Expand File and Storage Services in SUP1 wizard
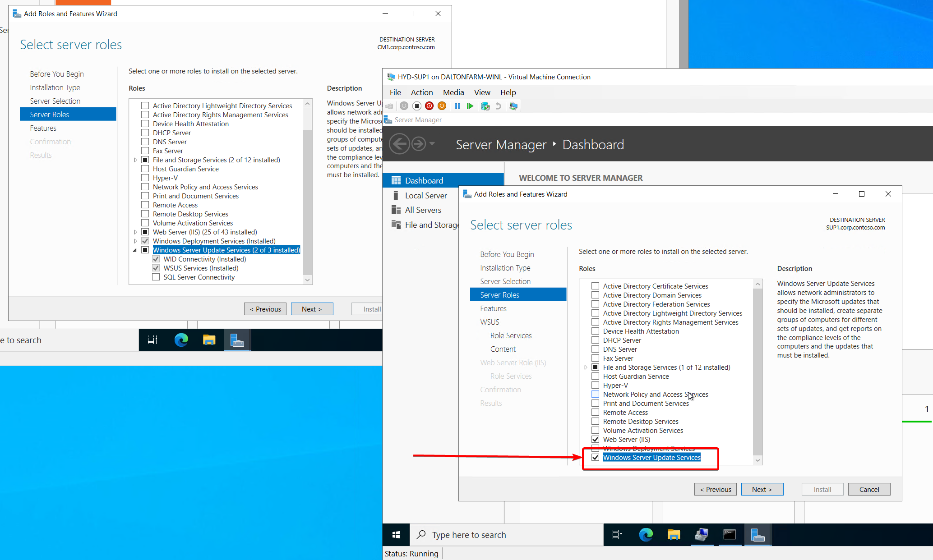This screenshot has width=933, height=560. [586, 367]
